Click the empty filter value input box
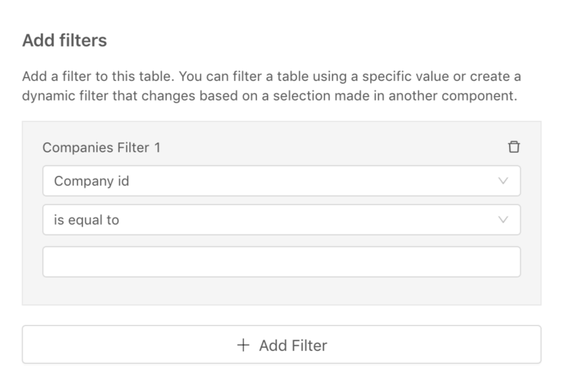Screen dimensions: 563x392 (x=281, y=262)
